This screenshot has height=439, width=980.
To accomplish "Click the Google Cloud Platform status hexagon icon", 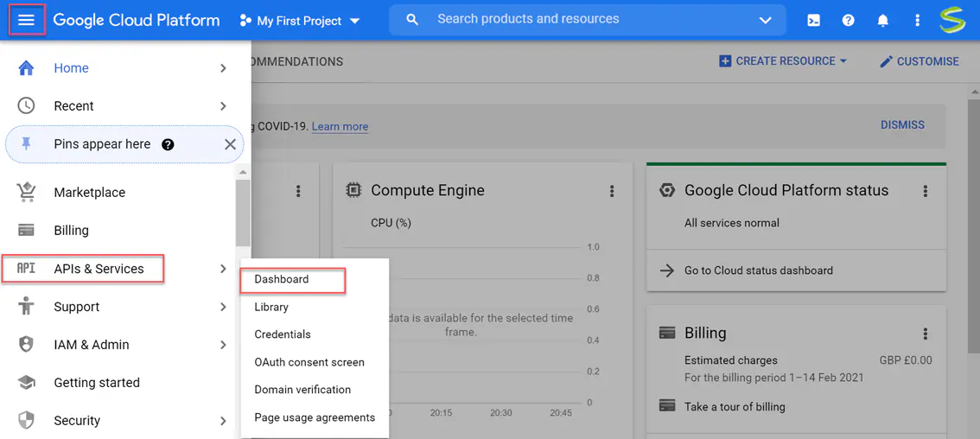I will [x=667, y=191].
